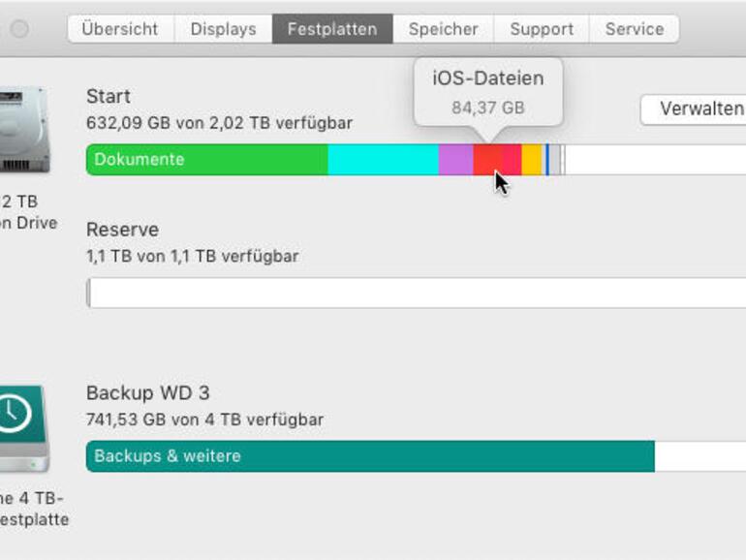Select the Festplatten tab

[x=332, y=29]
